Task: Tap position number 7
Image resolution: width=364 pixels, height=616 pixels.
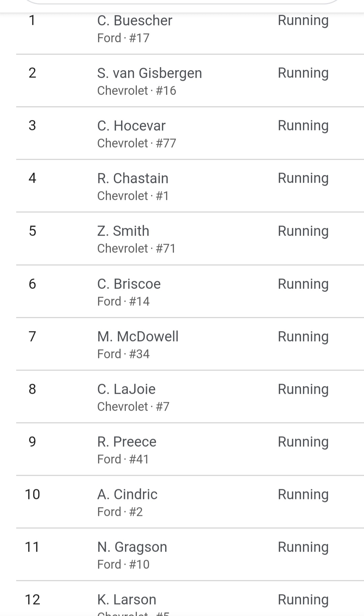Action: tap(32, 336)
